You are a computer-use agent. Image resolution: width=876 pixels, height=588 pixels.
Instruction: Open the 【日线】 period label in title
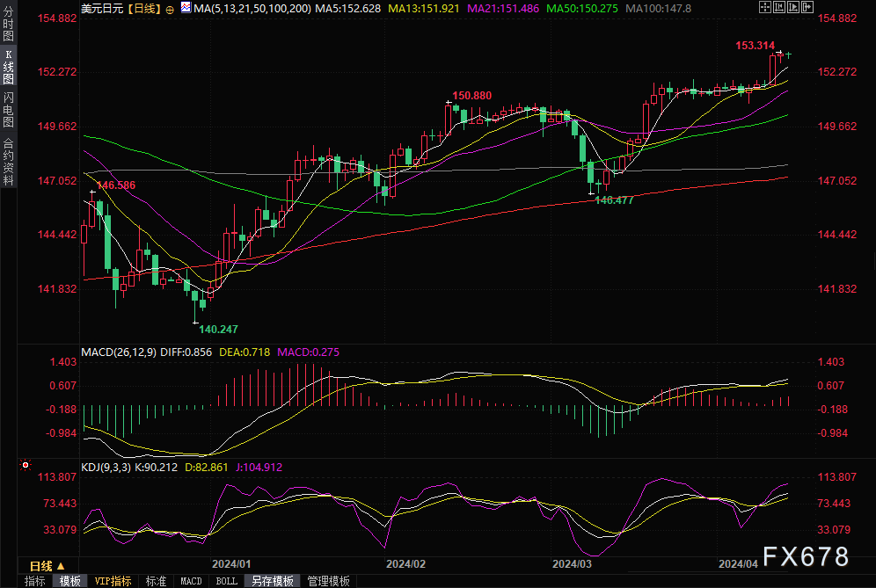point(142,8)
